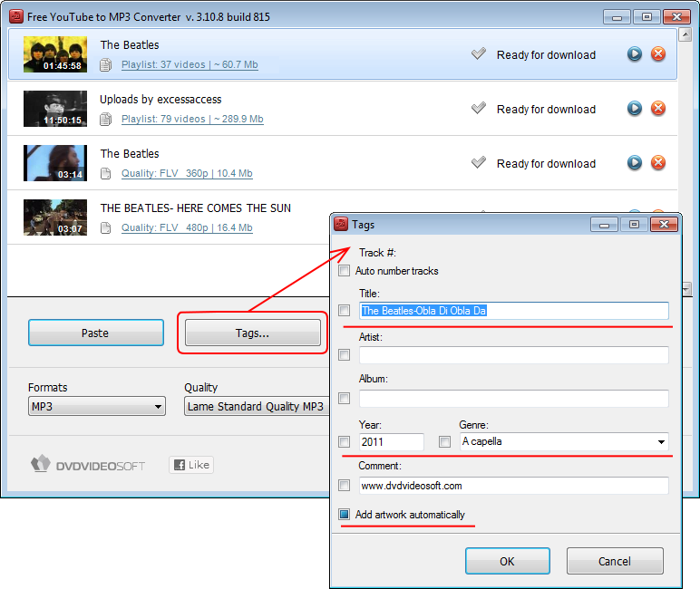Image resolution: width=700 pixels, height=589 pixels.
Task: Tick the Comment tag checkbox
Action: [x=345, y=485]
